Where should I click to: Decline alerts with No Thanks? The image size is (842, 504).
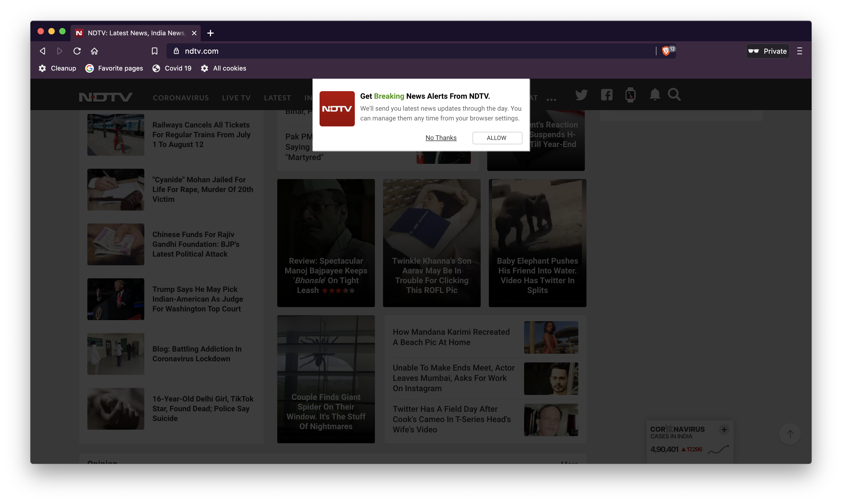441,138
